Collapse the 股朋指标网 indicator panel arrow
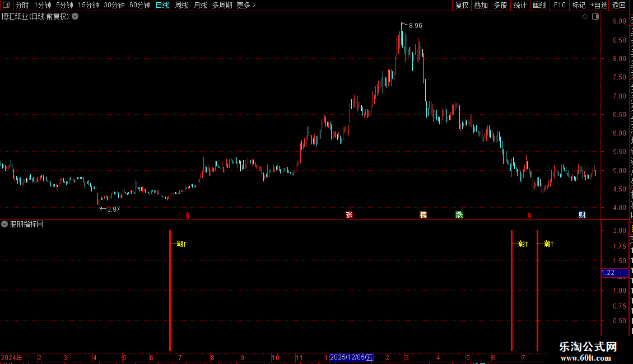The image size is (633, 364). click(4, 224)
